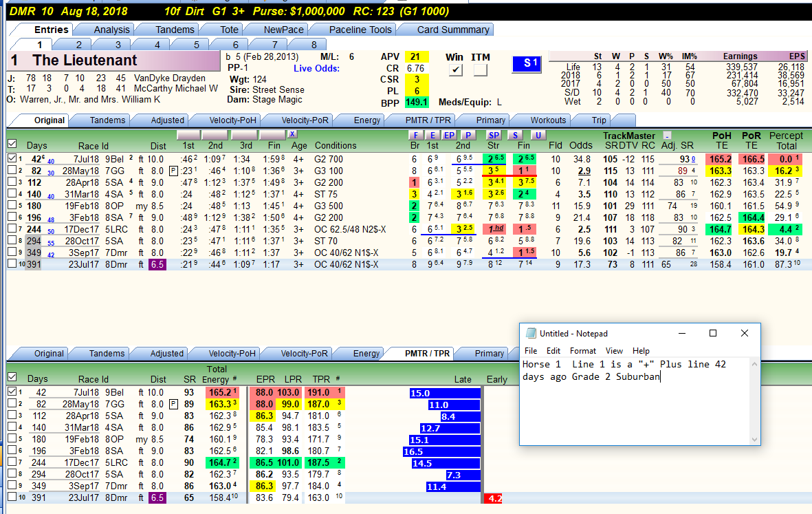Toggle the Win checkbox
Viewport: 812px width, 514px height.
pyautogui.click(x=455, y=69)
